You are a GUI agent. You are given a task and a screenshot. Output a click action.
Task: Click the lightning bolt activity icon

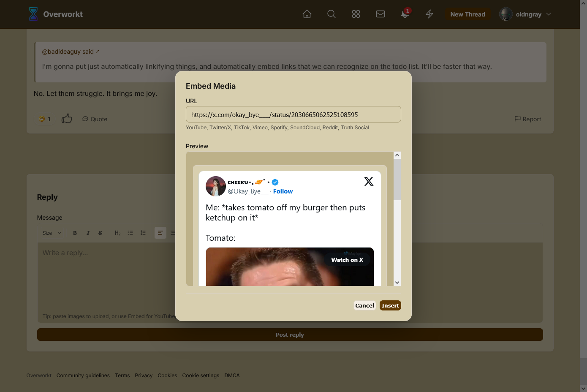point(429,14)
